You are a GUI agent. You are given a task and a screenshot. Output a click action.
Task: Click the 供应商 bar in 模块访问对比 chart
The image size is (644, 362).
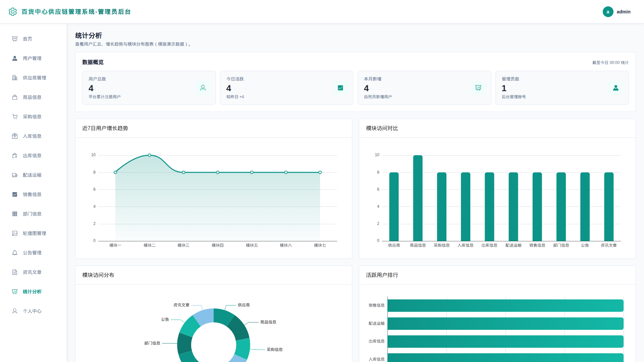pos(394,206)
